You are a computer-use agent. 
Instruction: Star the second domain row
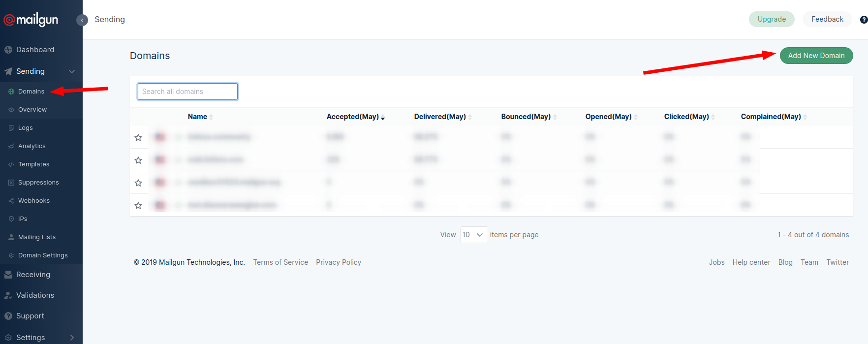click(x=138, y=160)
